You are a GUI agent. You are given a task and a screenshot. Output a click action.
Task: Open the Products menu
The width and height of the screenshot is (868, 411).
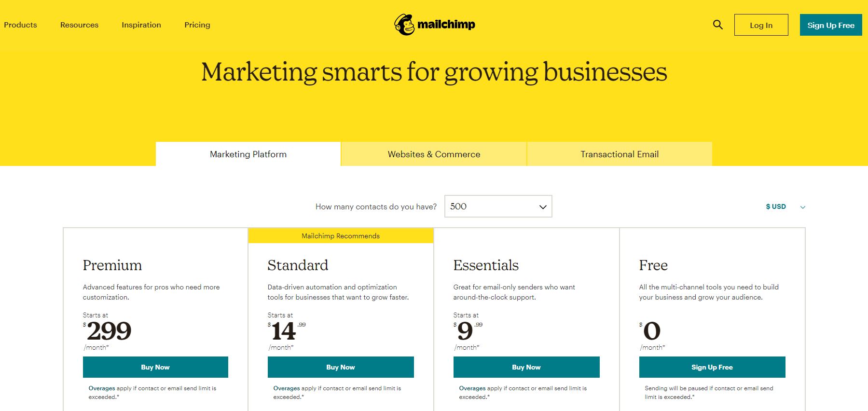20,25
